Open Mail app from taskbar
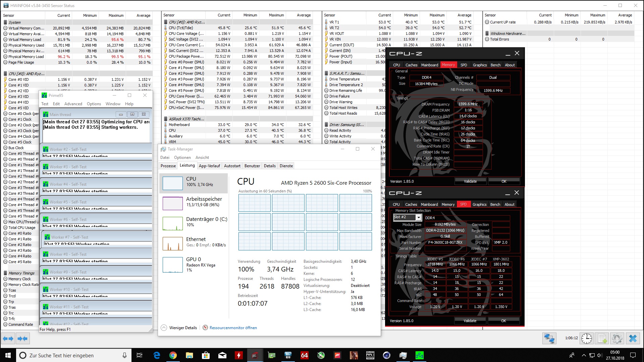This screenshot has height=362, width=644. (x=222, y=355)
